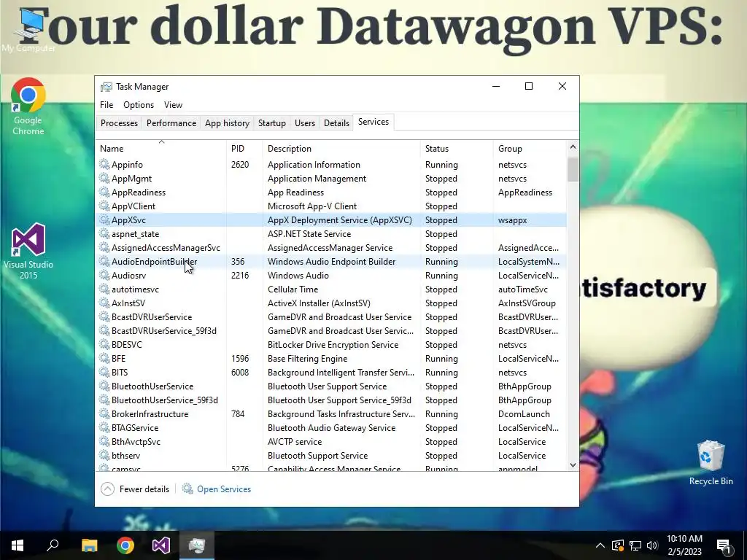
Task: Select the BthAvctpSvc service row
Action: point(332,441)
